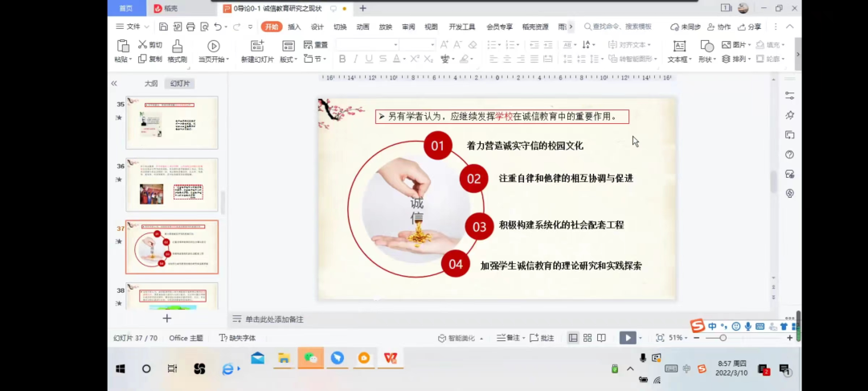Screen dimensions: 868x391
Task: Start slideshow with status bar play button
Action: [x=628, y=338]
